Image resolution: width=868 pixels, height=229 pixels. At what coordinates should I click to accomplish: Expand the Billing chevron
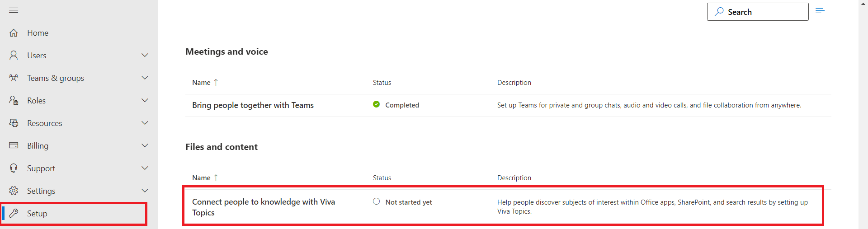(x=145, y=145)
